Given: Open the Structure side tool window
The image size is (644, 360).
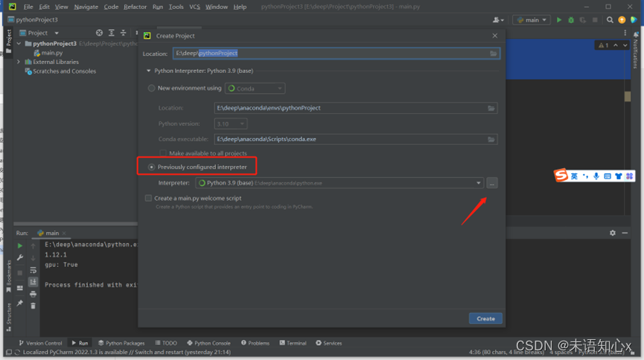Looking at the screenshot, I should (x=9, y=317).
